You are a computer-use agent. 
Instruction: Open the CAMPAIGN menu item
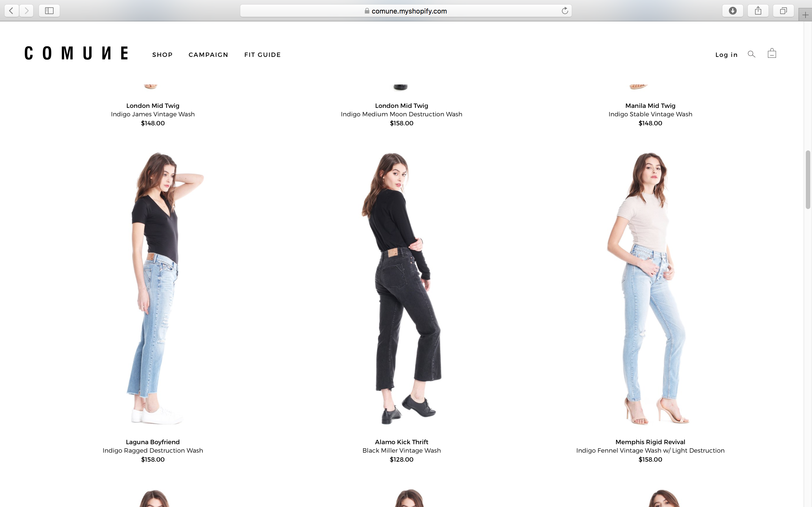click(x=208, y=55)
